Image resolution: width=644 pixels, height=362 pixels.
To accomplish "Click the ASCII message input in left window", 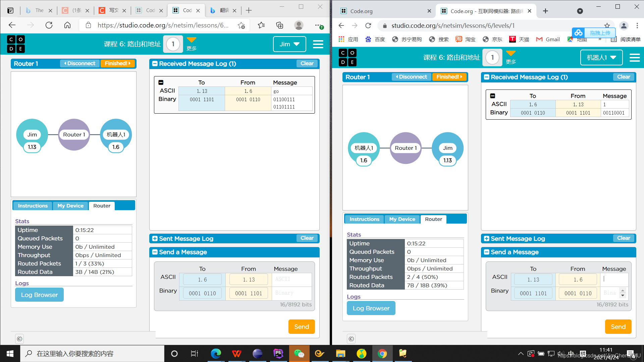I will (x=291, y=279).
